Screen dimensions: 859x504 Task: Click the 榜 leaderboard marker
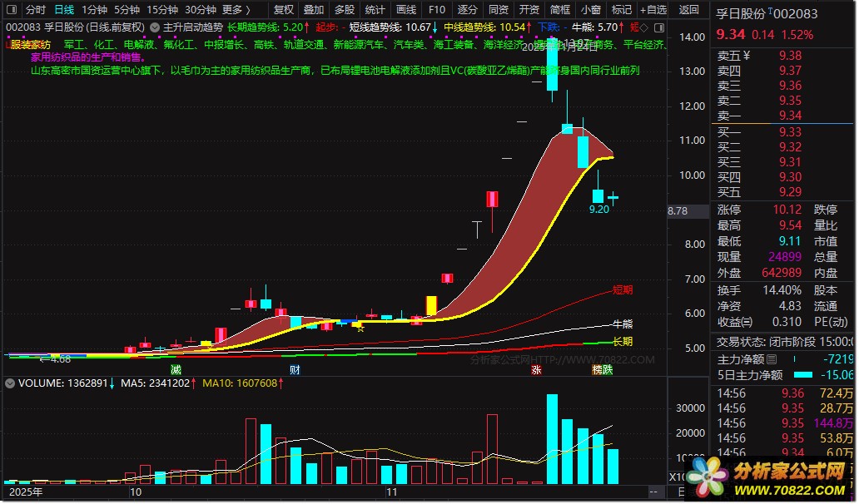[597, 370]
